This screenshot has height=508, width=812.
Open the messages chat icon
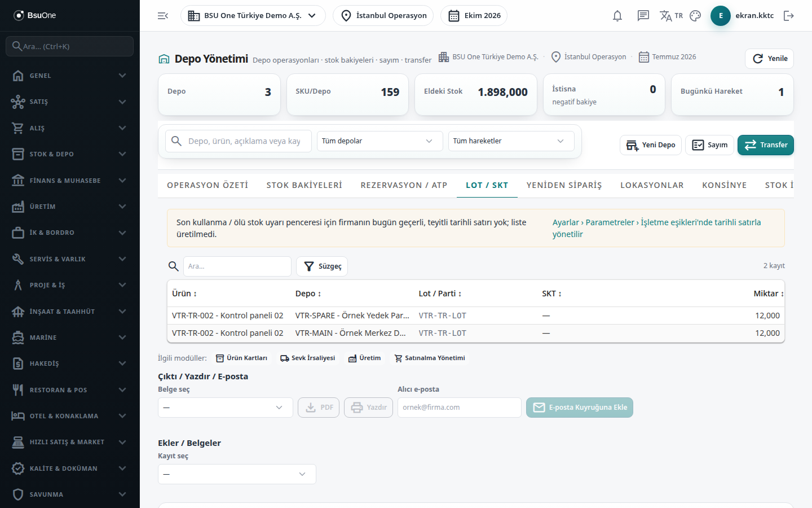643,16
